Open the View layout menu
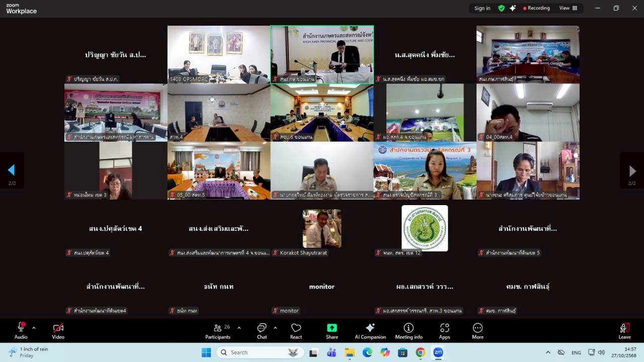The width and height of the screenshot is (644, 362). pyautogui.click(x=568, y=8)
